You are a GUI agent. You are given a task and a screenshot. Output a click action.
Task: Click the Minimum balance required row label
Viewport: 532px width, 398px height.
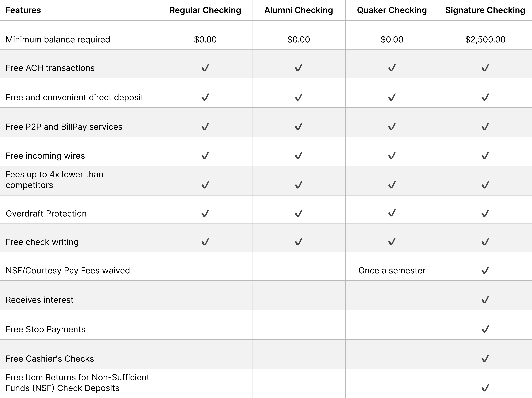58,39
